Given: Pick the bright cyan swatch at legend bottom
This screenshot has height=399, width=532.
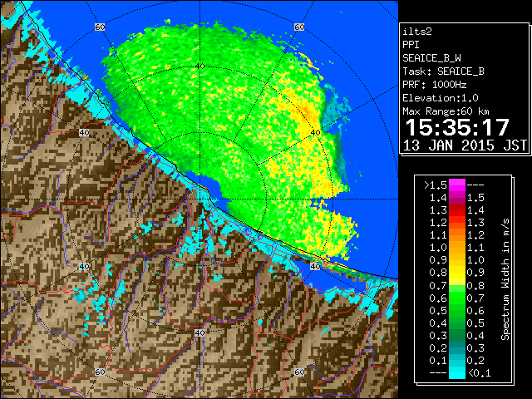Looking at the screenshot, I should (x=457, y=373).
